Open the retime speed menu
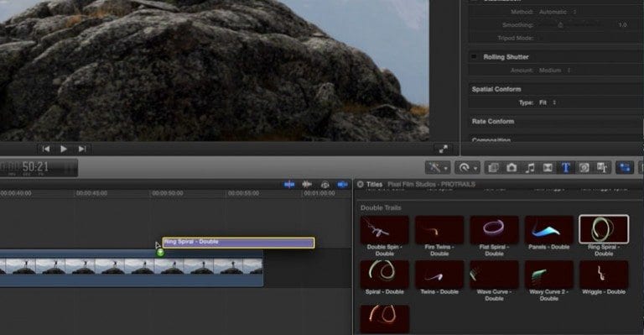The width and height of the screenshot is (644, 335). pos(467,167)
